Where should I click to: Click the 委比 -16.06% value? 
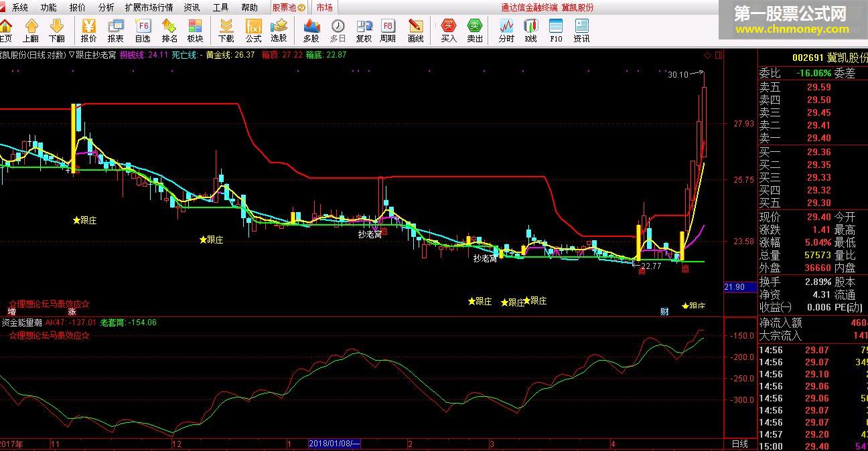click(814, 74)
